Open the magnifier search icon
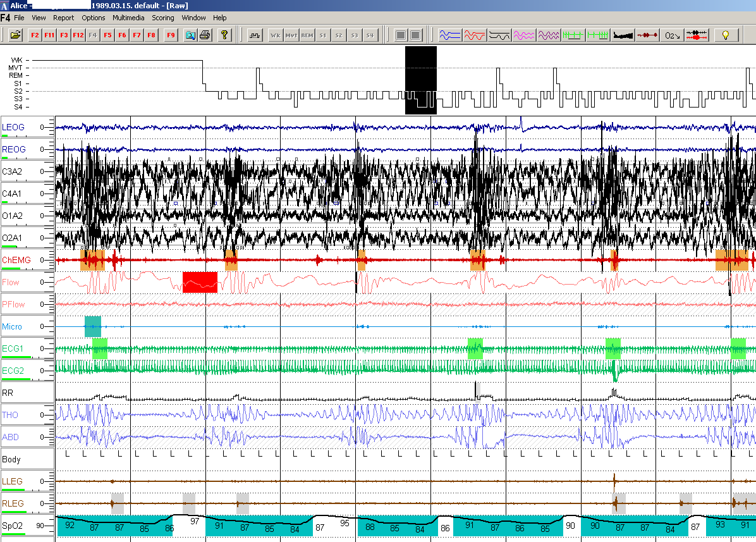This screenshot has width=756, height=542. [190, 35]
